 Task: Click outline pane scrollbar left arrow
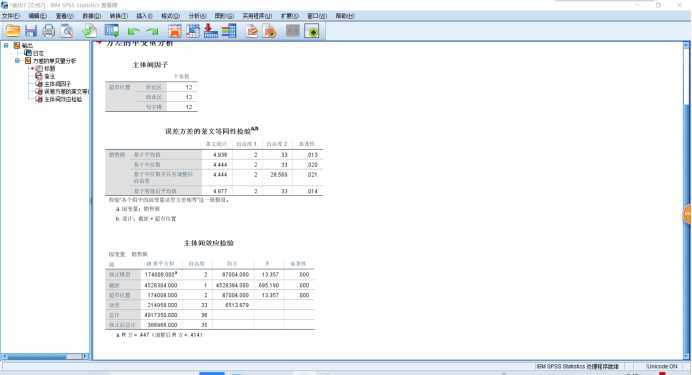4,356
